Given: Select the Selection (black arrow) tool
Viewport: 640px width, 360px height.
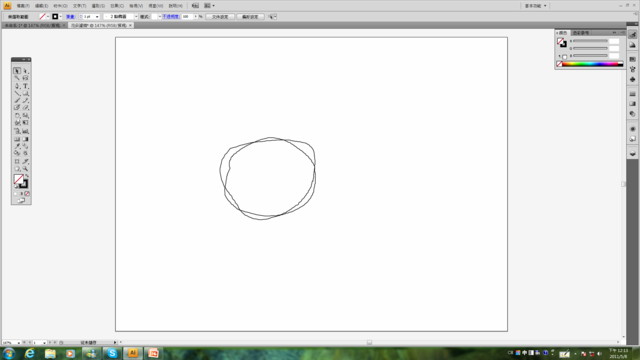Looking at the screenshot, I should click(x=17, y=71).
